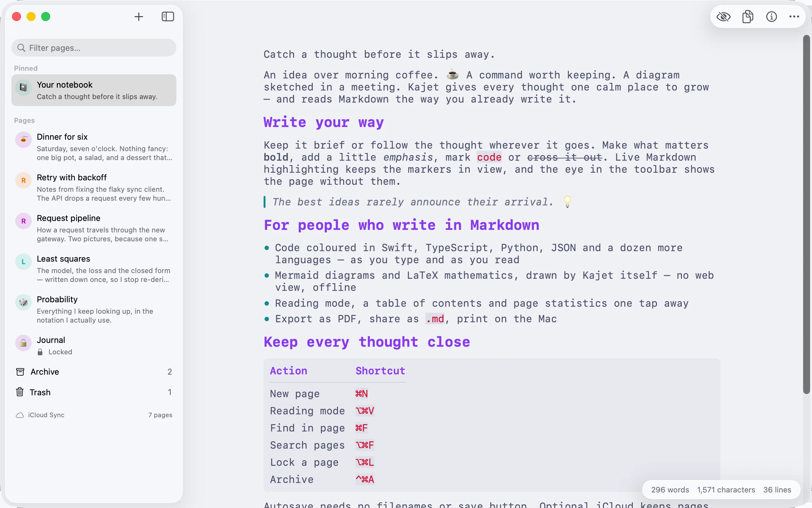Image resolution: width=812 pixels, height=508 pixels.
Task: Click the green L avatar for Least squares
Action: pyautogui.click(x=23, y=261)
